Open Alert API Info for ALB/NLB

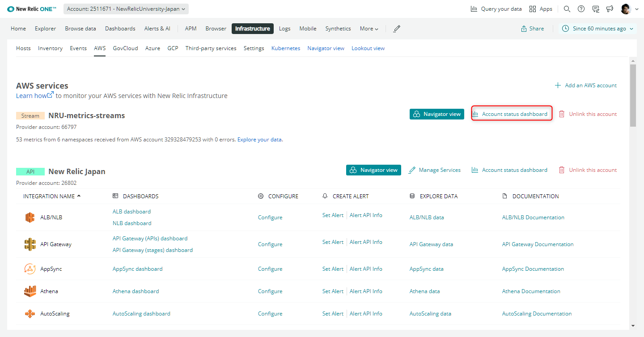[x=366, y=215]
